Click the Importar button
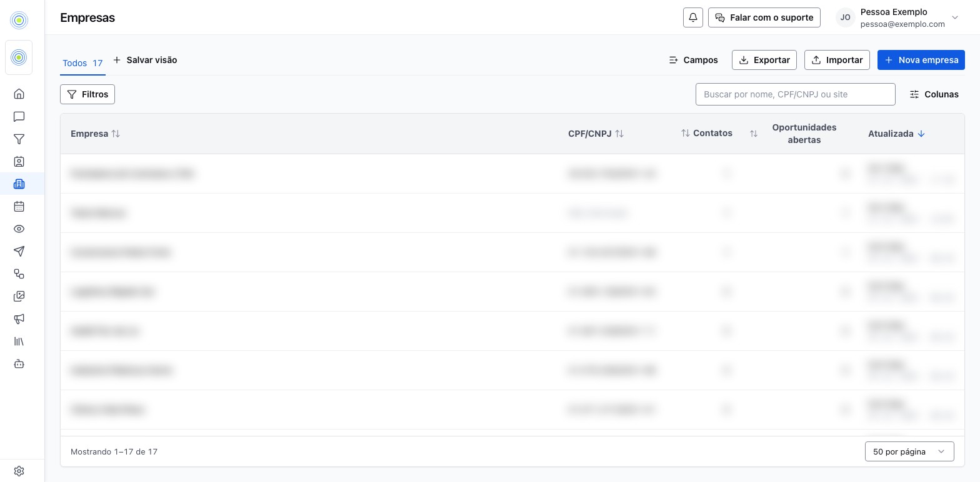Screen dimensions: 980x482 (837, 60)
